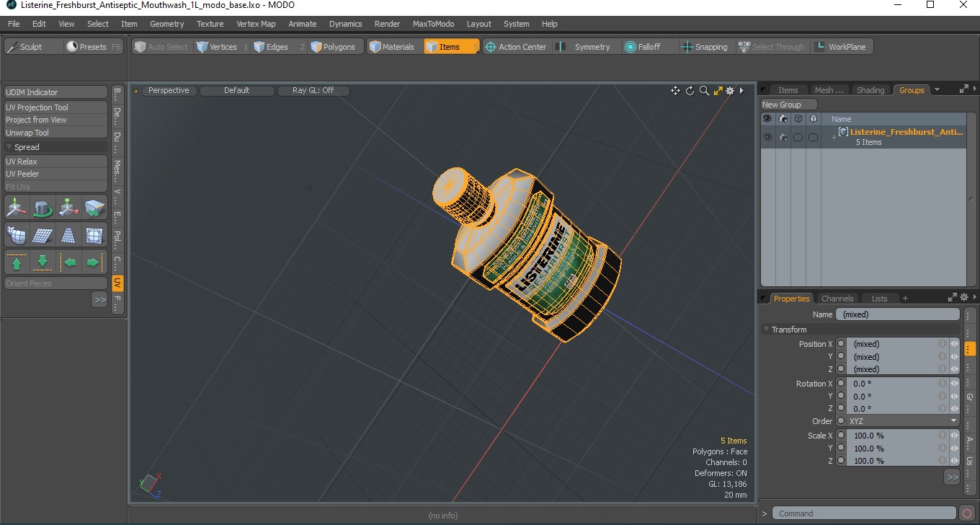Toggle second checkbox in Listerine group row
980x525 pixels.
pos(813,137)
